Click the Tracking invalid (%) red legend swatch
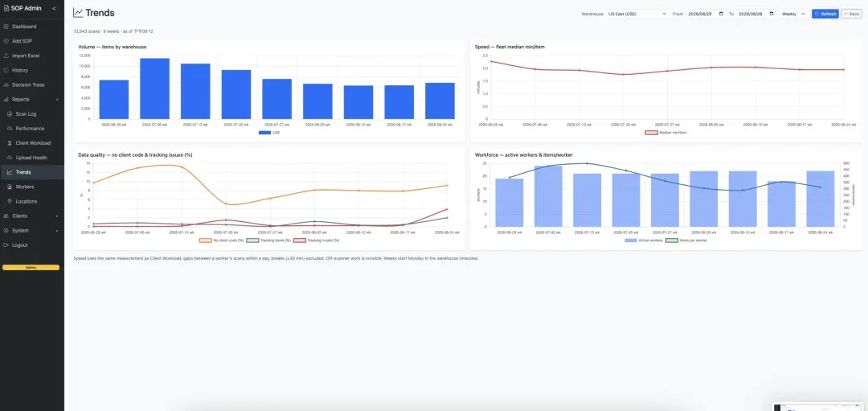The image size is (868, 411). pyautogui.click(x=300, y=240)
